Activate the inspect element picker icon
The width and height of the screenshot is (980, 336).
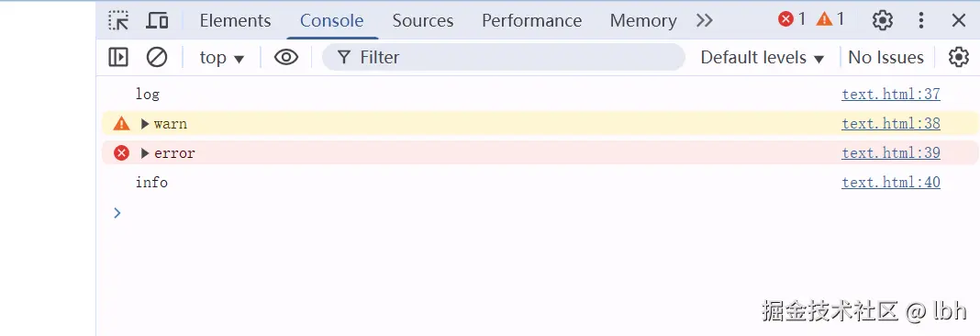tap(118, 20)
